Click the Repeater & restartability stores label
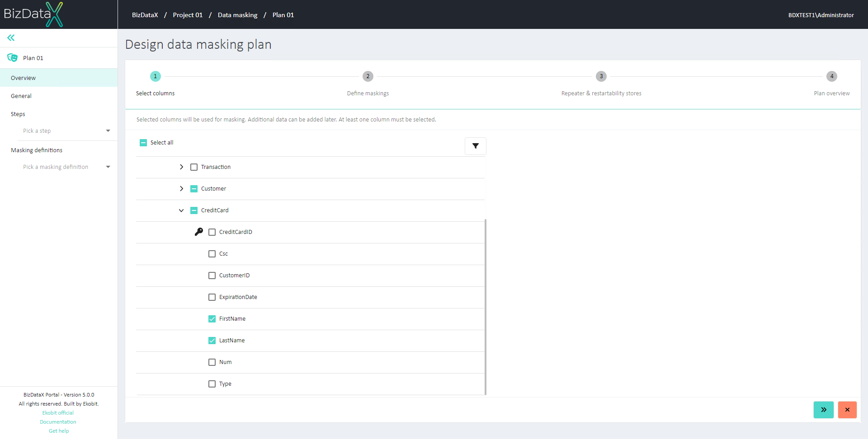This screenshot has height=439, width=868. [601, 93]
